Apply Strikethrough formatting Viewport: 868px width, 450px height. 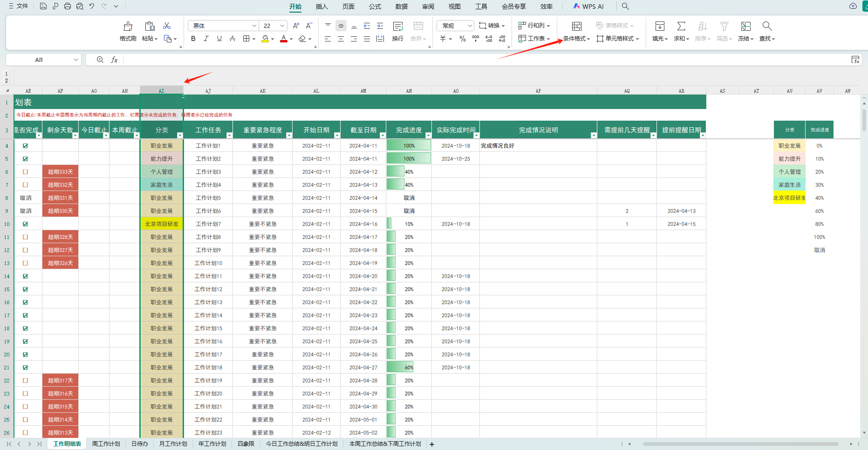(232, 39)
